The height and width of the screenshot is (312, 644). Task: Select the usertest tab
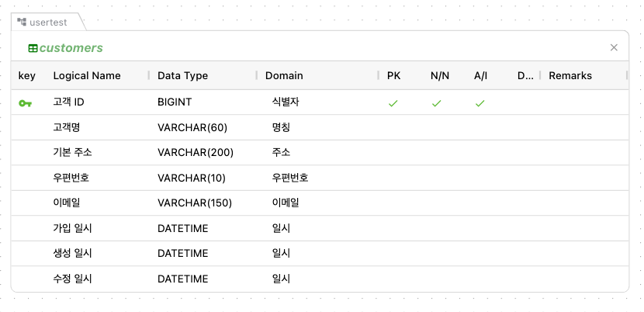point(47,23)
